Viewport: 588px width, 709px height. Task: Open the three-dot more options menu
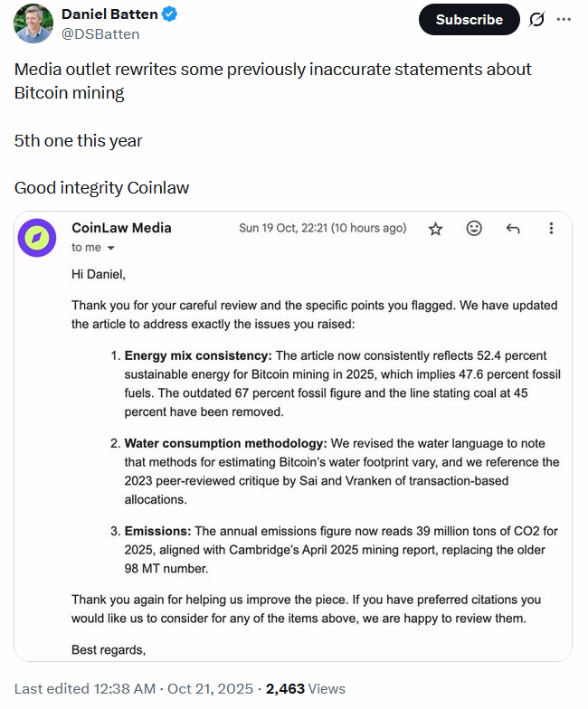click(564, 20)
